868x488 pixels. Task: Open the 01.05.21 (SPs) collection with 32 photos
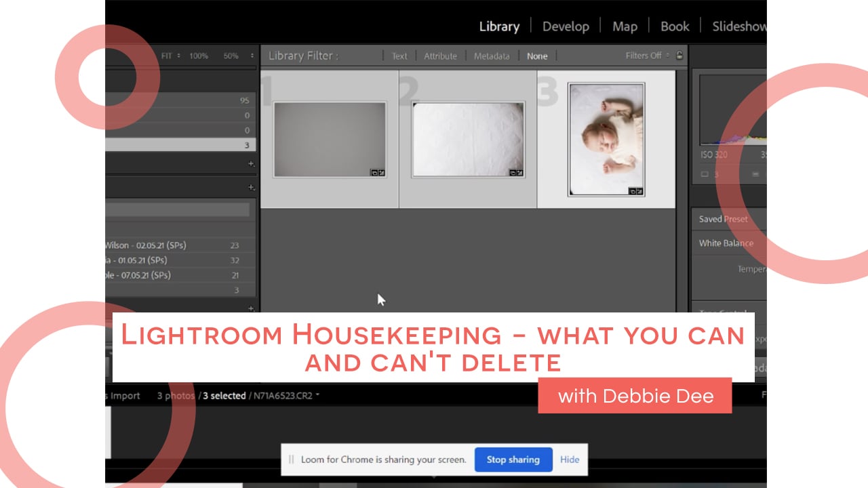coord(180,260)
